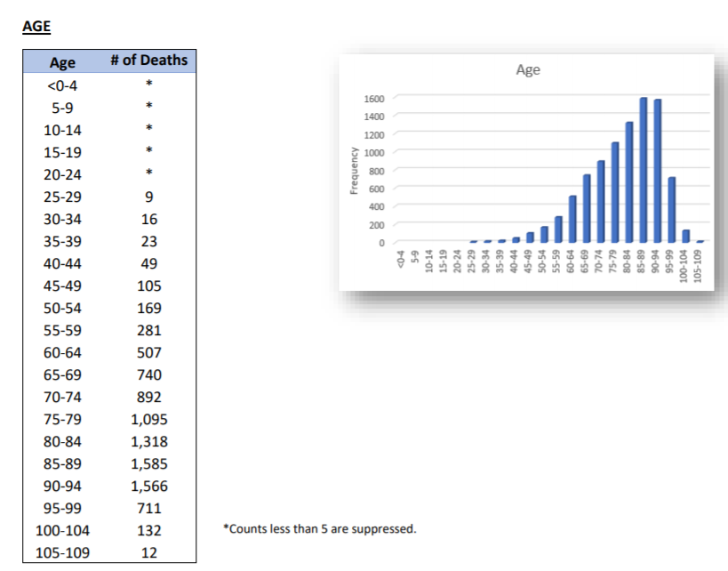
Task: Select the death count 49
Action: [149, 264]
